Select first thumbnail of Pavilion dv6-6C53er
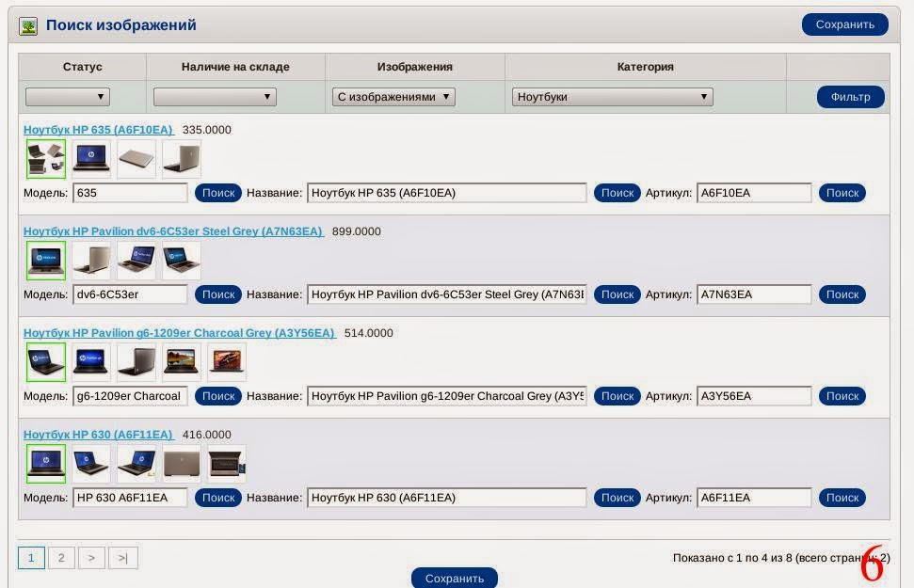 pyautogui.click(x=46, y=261)
